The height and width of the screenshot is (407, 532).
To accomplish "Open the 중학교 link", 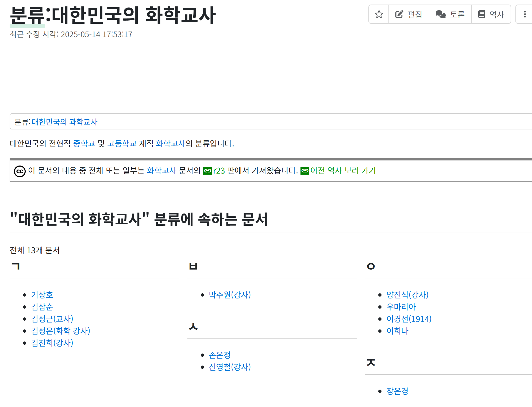I will point(84,144).
